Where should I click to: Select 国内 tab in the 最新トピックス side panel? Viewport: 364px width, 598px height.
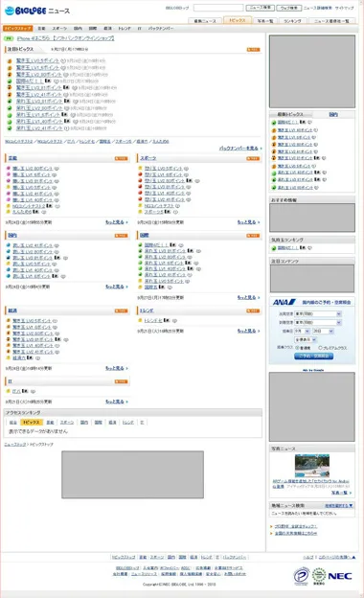tap(333, 114)
